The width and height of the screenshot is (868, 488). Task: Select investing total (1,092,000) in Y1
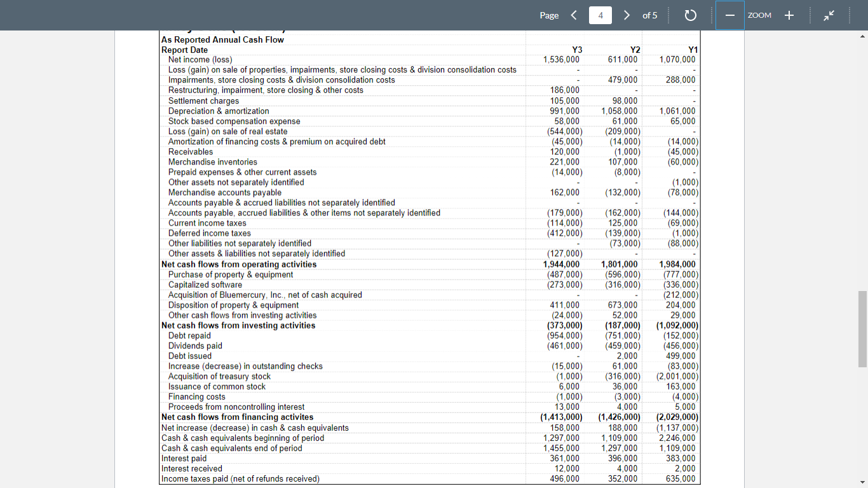pyautogui.click(x=677, y=325)
